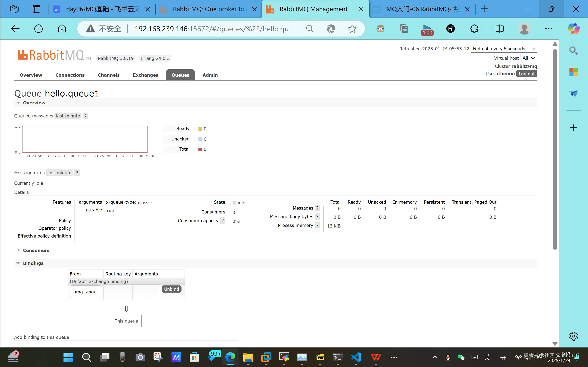Expand the Consumers section

36,250
